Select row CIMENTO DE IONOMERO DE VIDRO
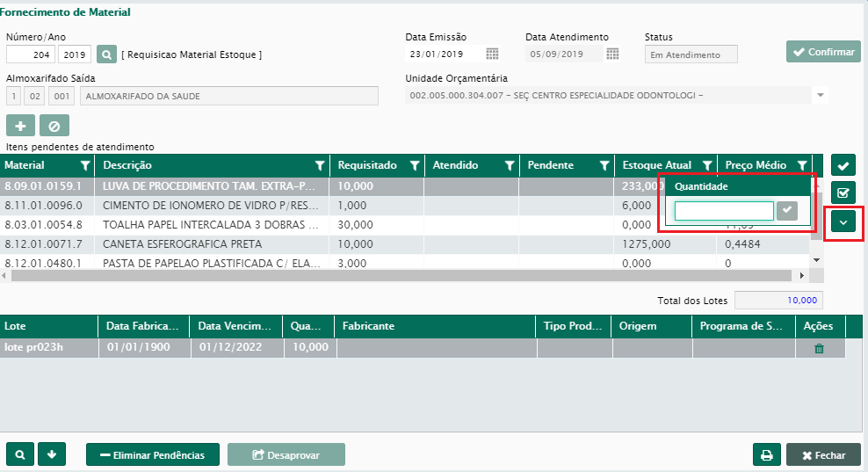The image size is (868, 472). click(x=405, y=206)
